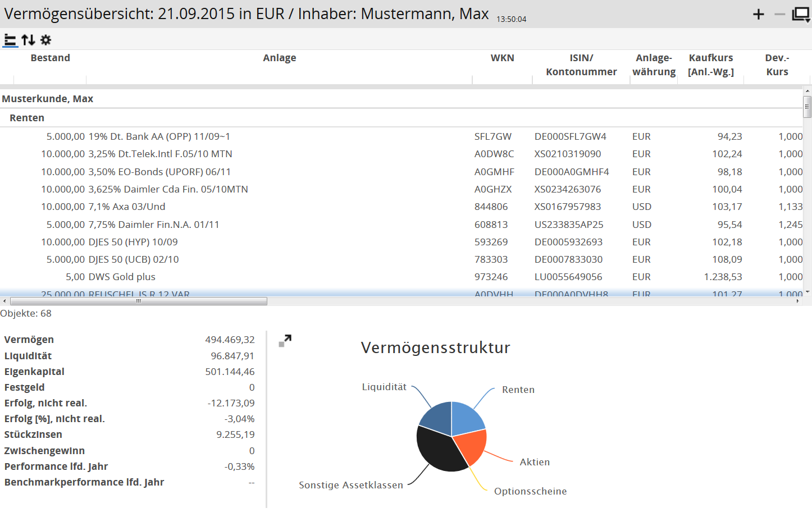Screen dimensions: 812x517
Task: Click the sort arrows icon
Action: tap(28, 40)
